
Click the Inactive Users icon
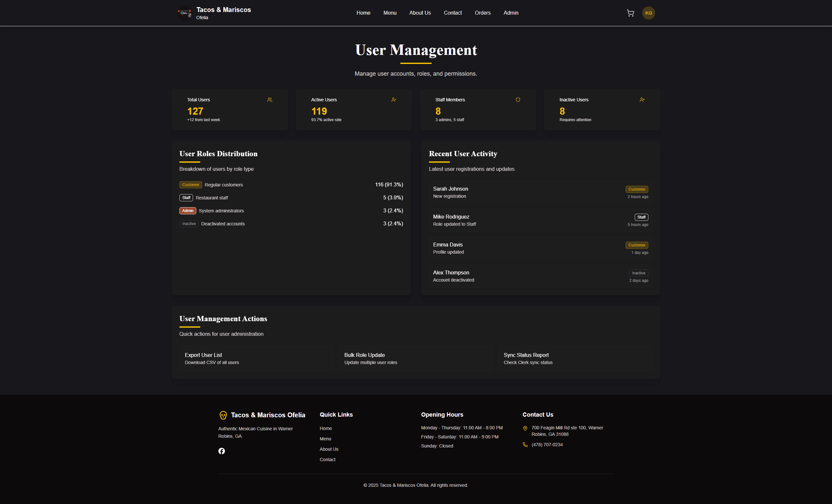pyautogui.click(x=642, y=100)
